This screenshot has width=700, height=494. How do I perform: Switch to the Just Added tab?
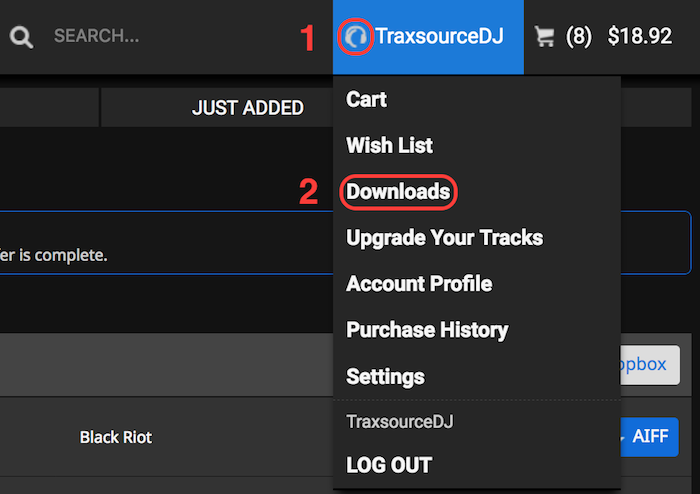247,108
